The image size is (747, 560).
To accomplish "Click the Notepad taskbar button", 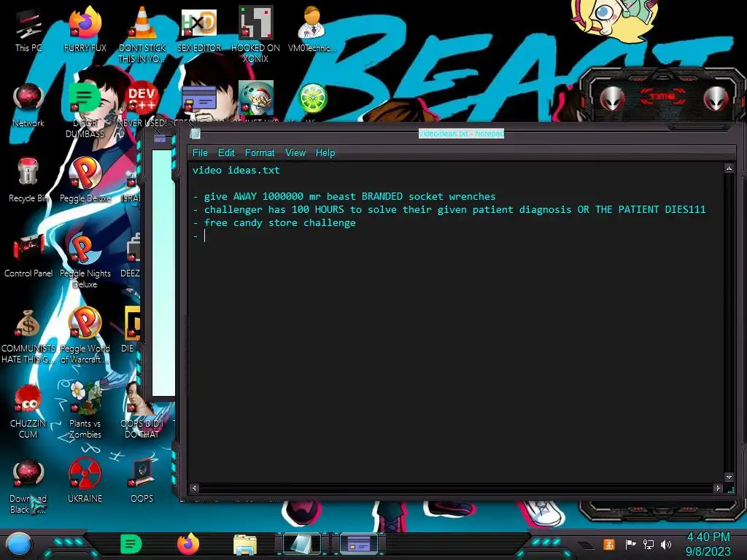I will point(301,544).
